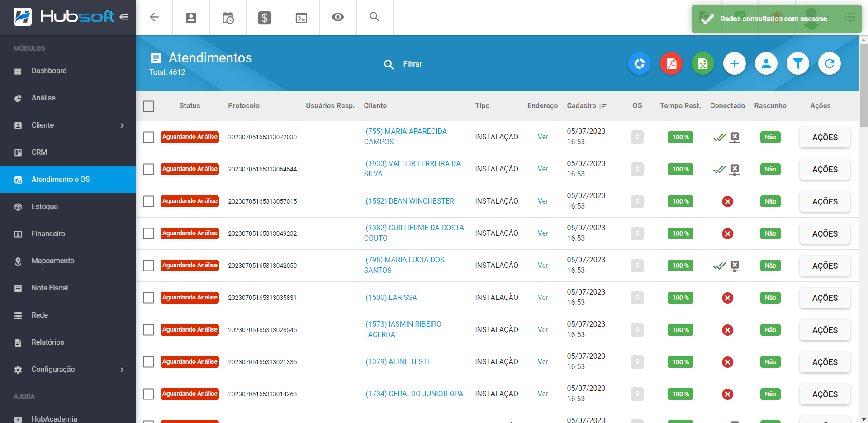The image size is (868, 423).
Task: Expand the Cliente sidebar submenu
Action: point(122,125)
